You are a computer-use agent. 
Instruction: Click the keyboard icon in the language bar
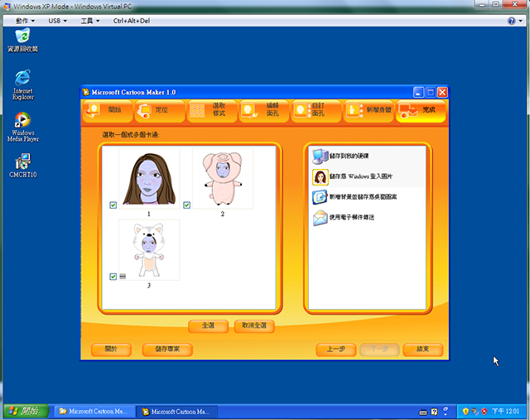(x=423, y=412)
